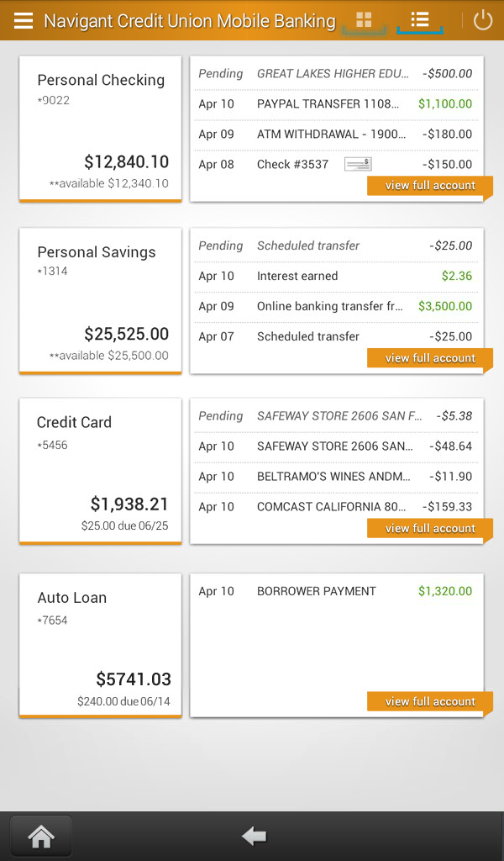The image size is (504, 861).
Task: View full account for Personal Savings
Action: (429, 357)
